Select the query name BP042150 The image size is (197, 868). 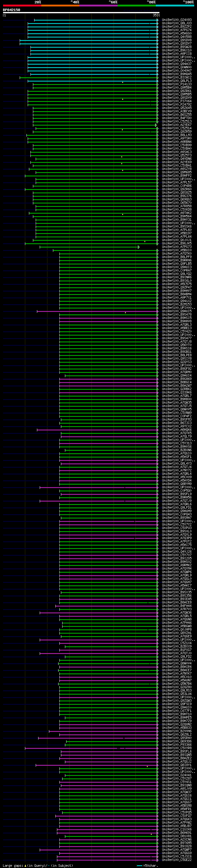11,10
